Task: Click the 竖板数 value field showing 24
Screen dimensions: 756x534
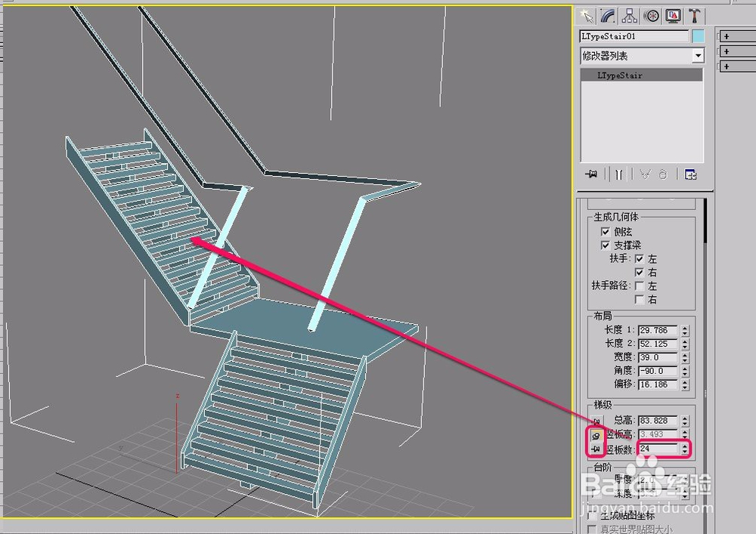Action: pos(658,449)
